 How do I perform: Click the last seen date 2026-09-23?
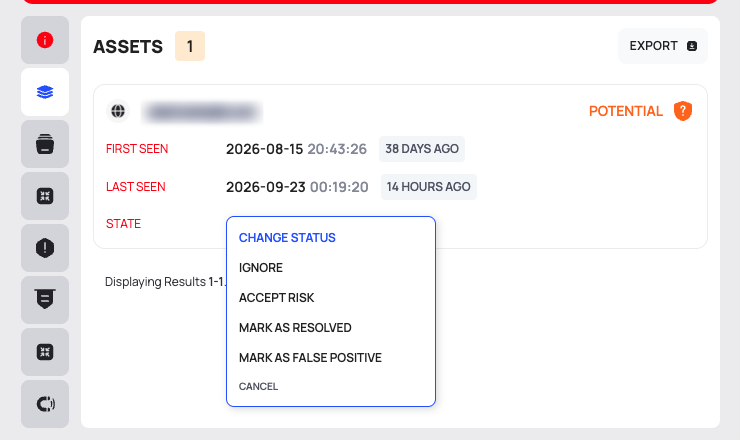pos(266,187)
